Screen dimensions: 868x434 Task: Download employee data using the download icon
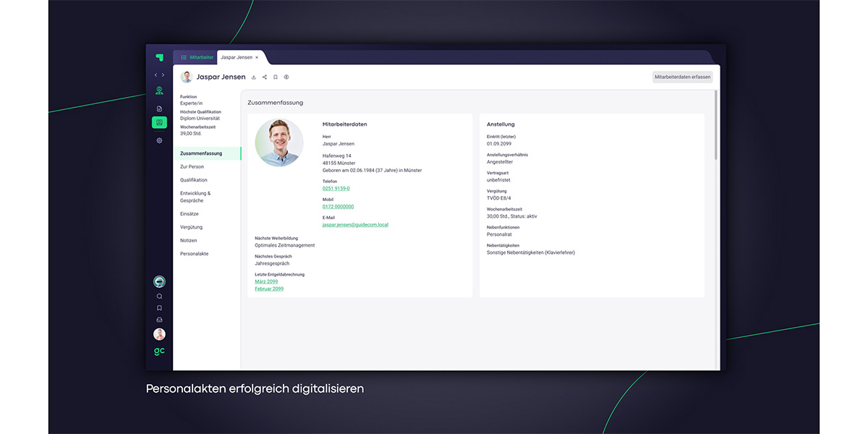(253, 76)
